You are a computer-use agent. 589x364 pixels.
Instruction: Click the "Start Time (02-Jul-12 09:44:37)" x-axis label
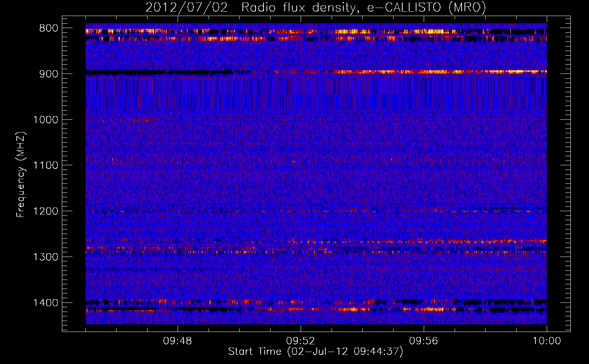316,351
